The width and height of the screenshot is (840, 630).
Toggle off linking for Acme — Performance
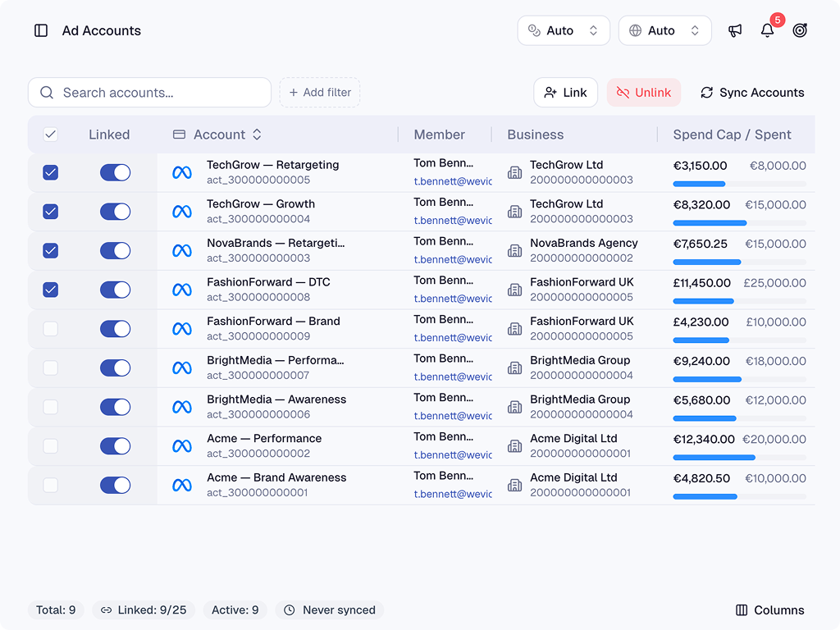[115, 445]
